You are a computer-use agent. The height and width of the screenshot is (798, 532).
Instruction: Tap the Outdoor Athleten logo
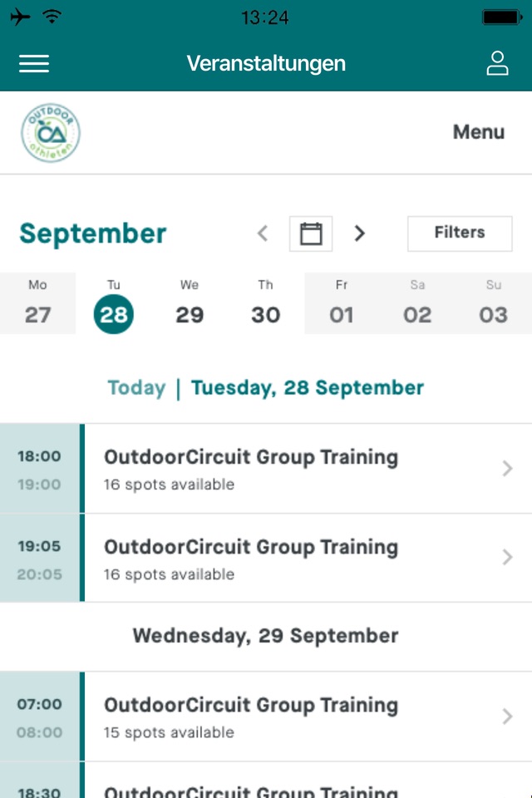pyautogui.click(x=51, y=133)
